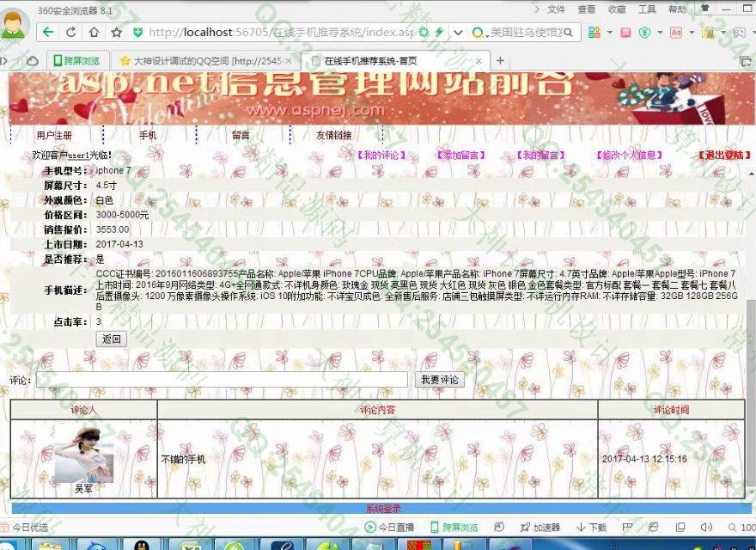The height and width of the screenshot is (550, 756).
Task: Open 留言 navigation item
Action: (x=241, y=136)
